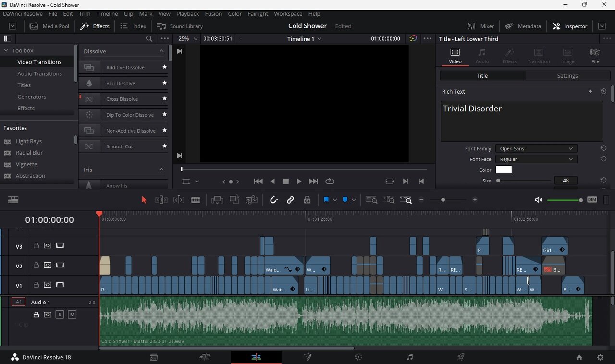
Task: Click the speaker mute icon
Action: pyautogui.click(x=539, y=200)
